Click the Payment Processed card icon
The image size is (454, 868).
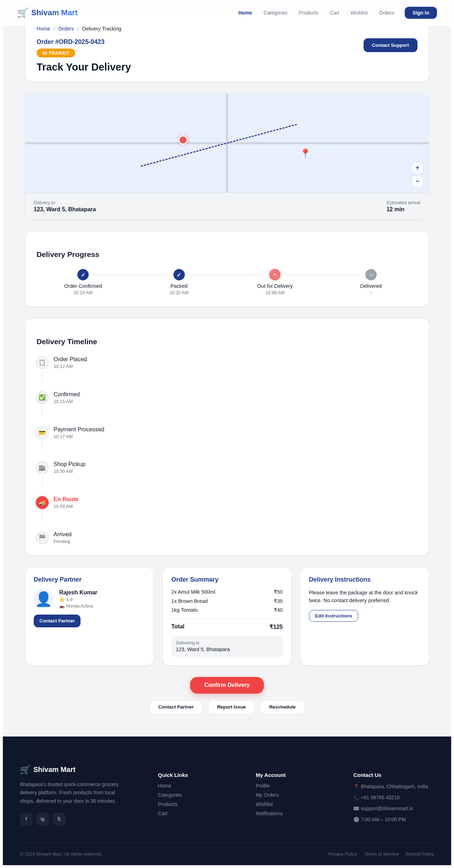[42, 433]
